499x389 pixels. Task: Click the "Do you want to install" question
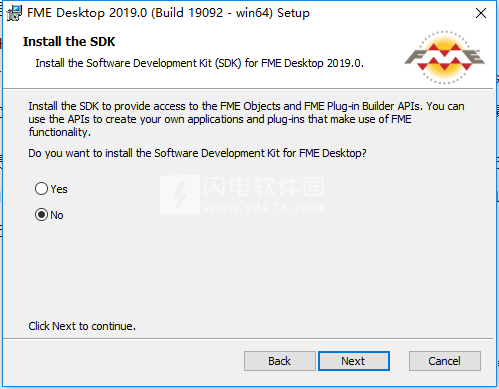point(197,153)
